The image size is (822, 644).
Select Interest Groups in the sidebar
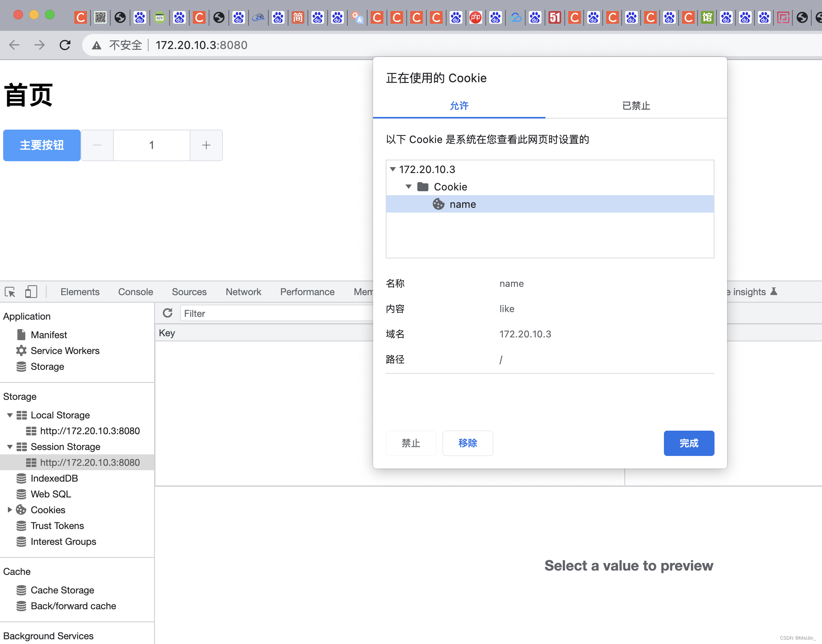(x=64, y=541)
